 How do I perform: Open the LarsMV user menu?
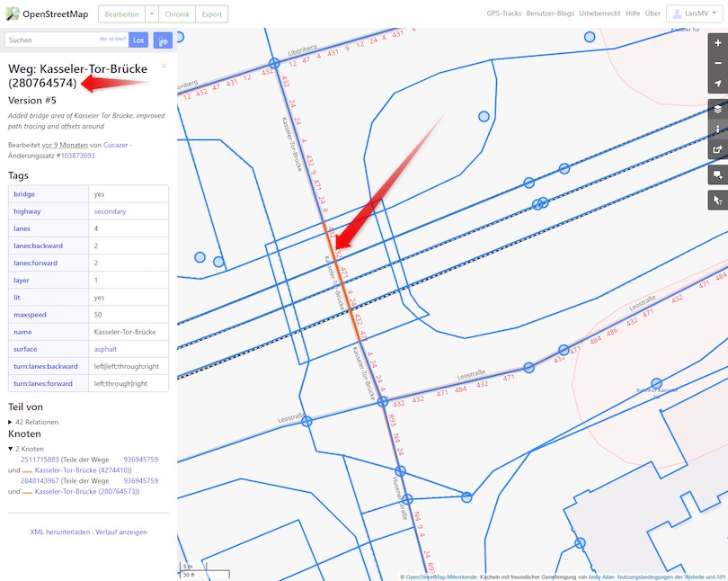(695, 13)
